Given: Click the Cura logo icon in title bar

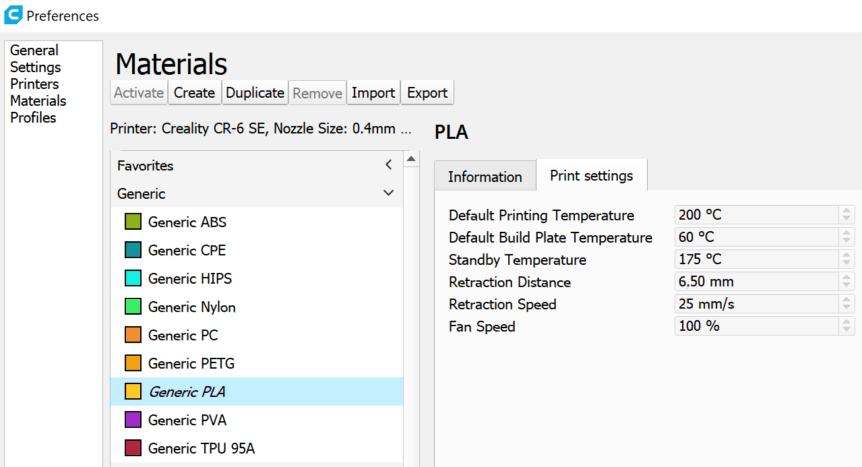Looking at the screenshot, I should pyautogui.click(x=13, y=14).
